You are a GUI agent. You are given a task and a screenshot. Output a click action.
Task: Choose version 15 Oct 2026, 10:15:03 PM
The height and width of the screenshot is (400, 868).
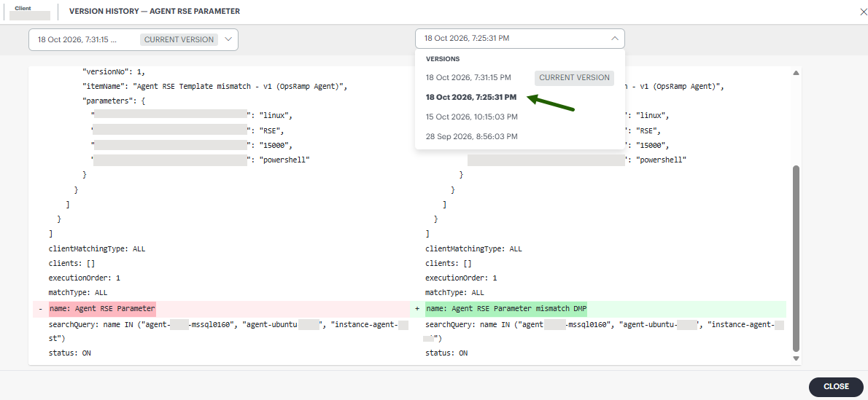(472, 117)
